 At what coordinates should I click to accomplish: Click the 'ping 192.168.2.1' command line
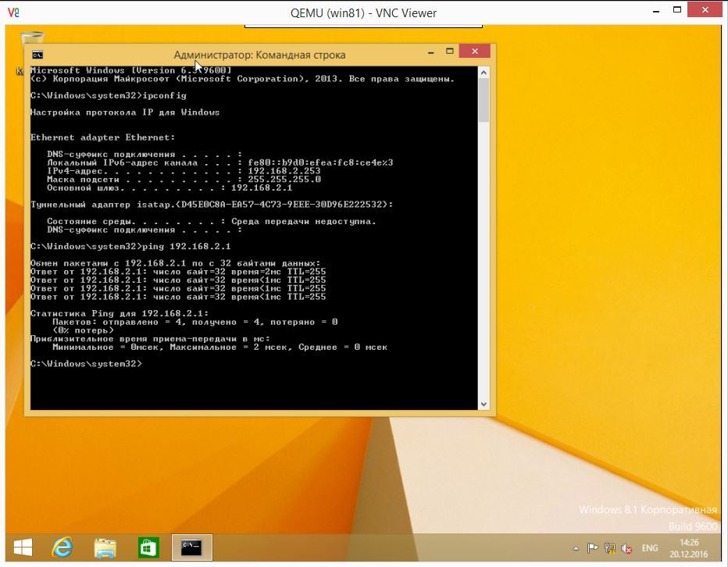[130, 246]
